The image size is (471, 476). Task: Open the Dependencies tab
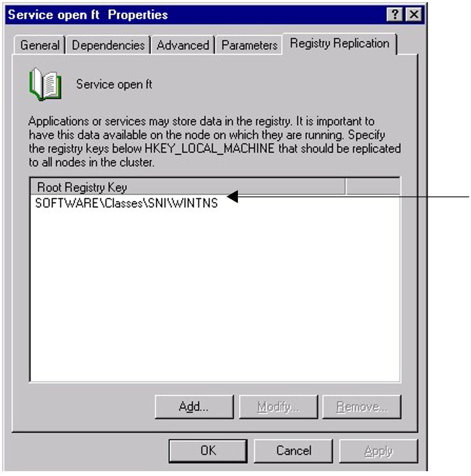pyautogui.click(x=108, y=45)
